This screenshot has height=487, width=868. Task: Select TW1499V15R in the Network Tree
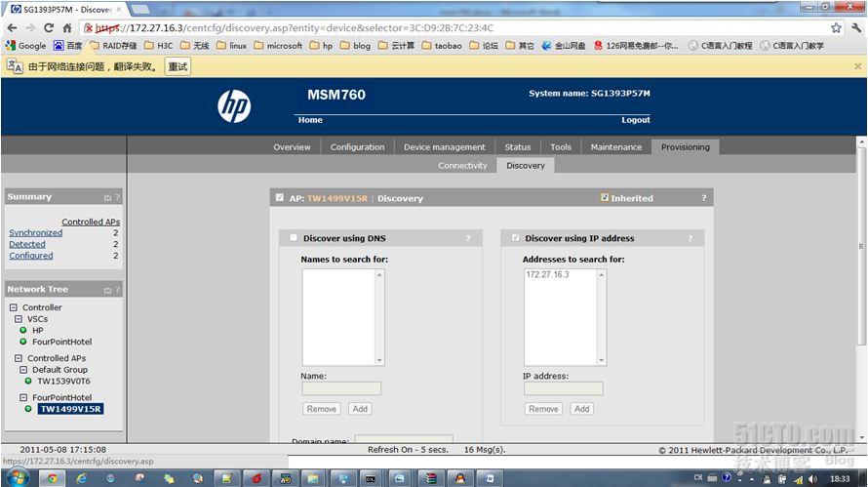point(70,409)
